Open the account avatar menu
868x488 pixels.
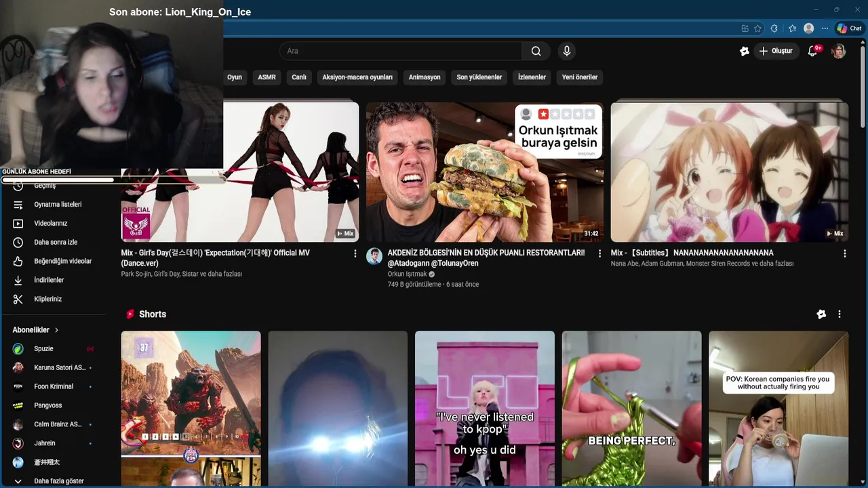click(x=839, y=51)
